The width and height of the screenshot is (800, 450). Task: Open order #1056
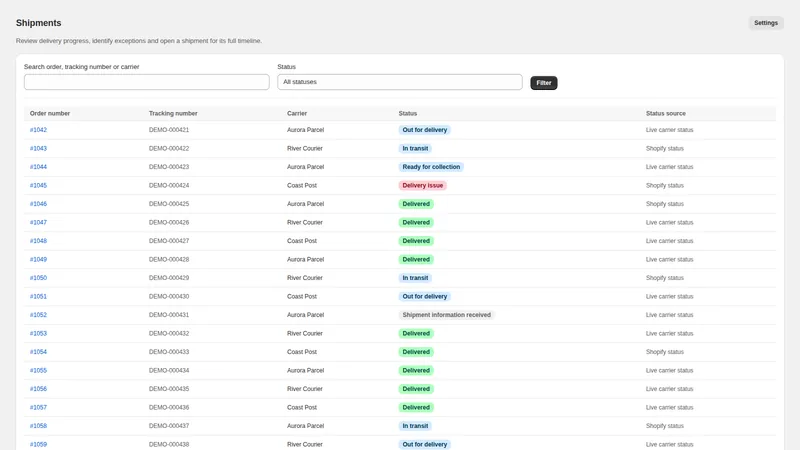38,389
